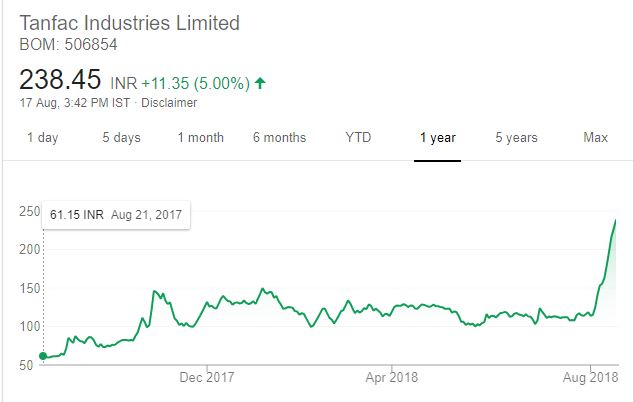This screenshot has width=633, height=402.
Task: Click the +11.35 (5.00%) change text
Action: tap(196, 84)
